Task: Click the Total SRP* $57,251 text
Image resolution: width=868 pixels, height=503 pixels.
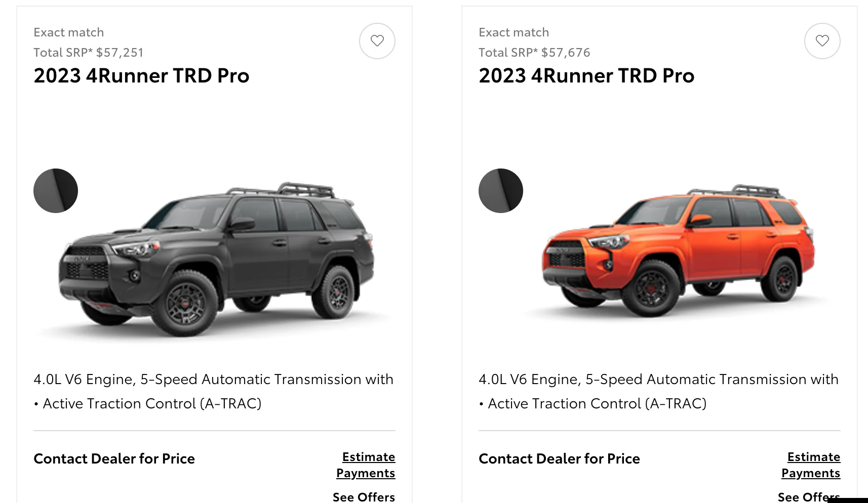Action: [x=89, y=53]
